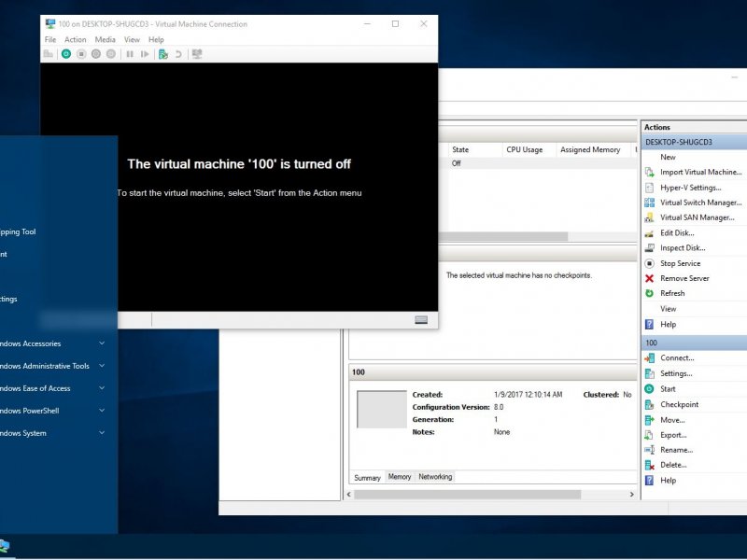
Task: Click the bottom horizontal scrollbar in Hyper-V Manager
Action: coord(467,495)
